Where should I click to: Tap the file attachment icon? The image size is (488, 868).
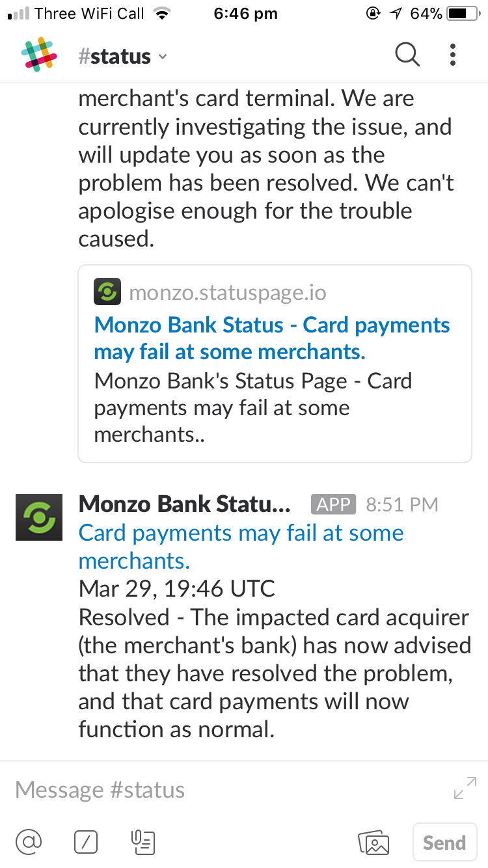(143, 843)
